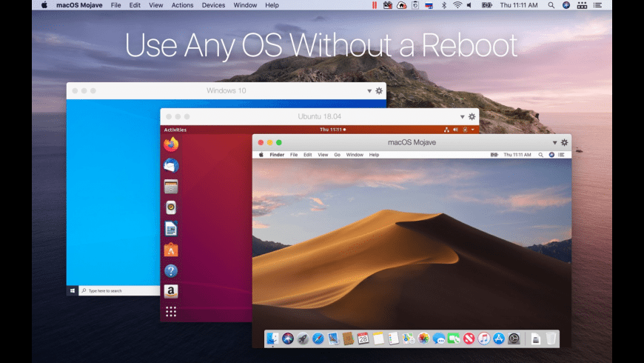Launch Thunderbird mail from the Ubuntu dock
644x363 pixels.
(x=171, y=165)
